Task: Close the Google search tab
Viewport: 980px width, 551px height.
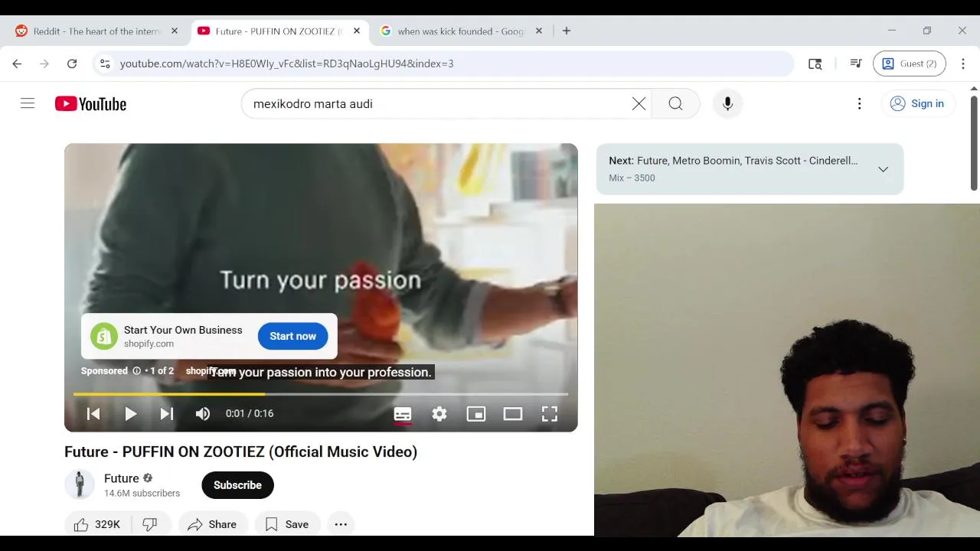Action: pos(539,31)
